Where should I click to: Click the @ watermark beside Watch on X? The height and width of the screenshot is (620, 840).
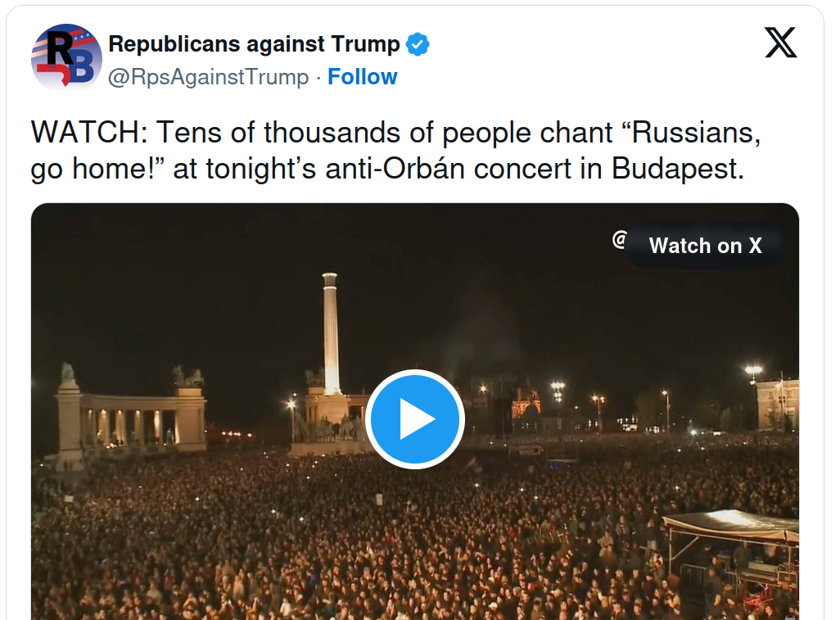coord(620,239)
